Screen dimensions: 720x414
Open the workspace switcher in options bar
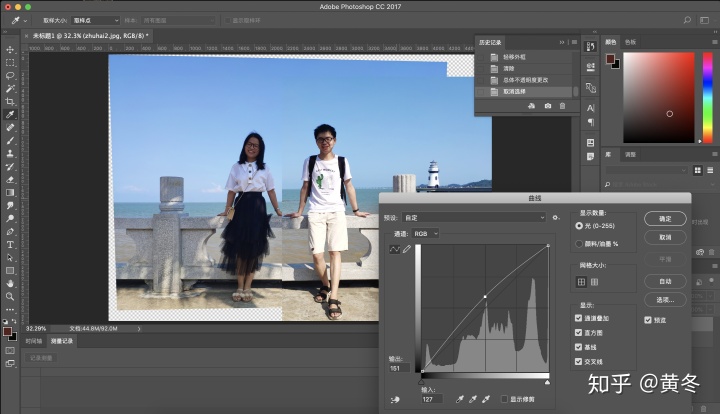(x=704, y=20)
